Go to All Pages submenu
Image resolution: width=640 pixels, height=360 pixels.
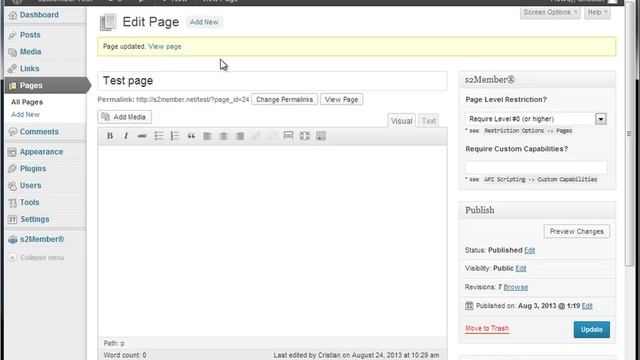(27, 102)
